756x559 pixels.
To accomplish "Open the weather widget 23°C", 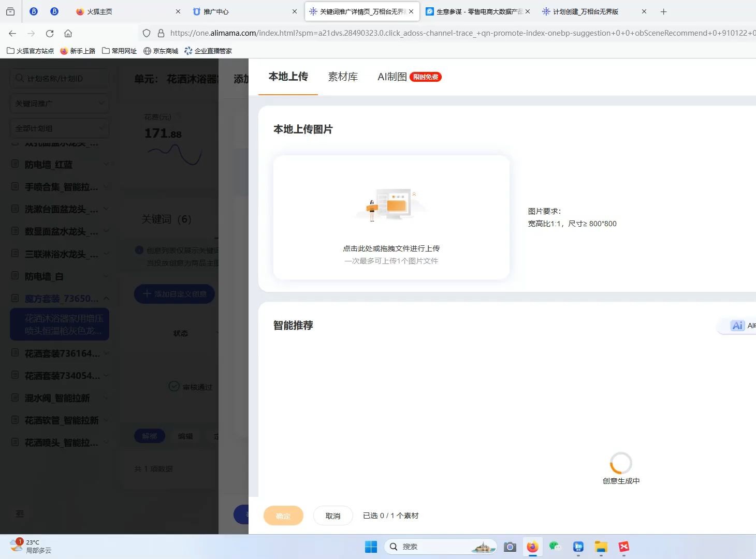I will pyautogui.click(x=31, y=546).
